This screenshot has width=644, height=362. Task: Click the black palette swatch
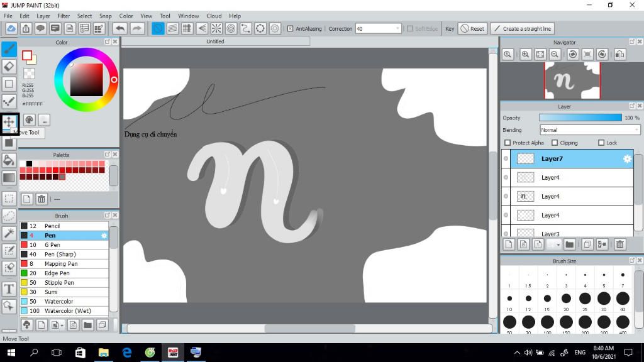[29, 164]
